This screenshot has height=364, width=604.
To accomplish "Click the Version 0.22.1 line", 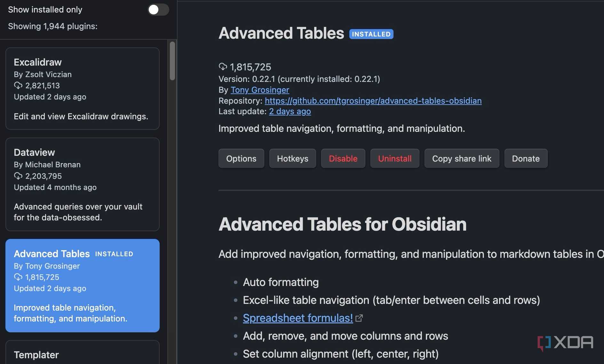I will (299, 79).
